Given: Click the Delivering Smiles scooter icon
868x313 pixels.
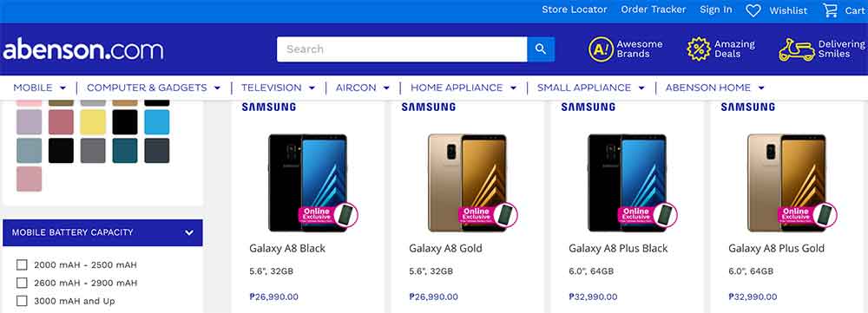Looking at the screenshot, I should (796, 49).
